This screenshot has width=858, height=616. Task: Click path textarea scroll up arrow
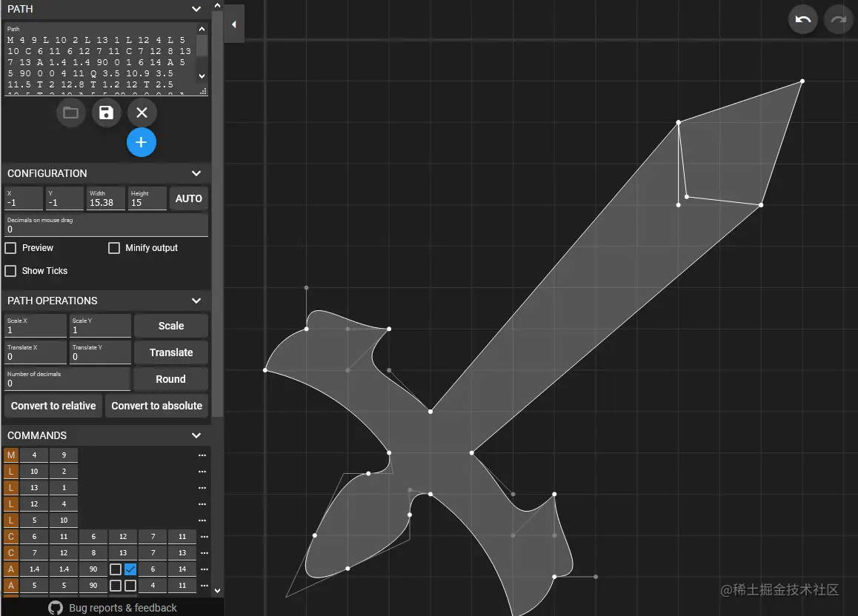202,29
